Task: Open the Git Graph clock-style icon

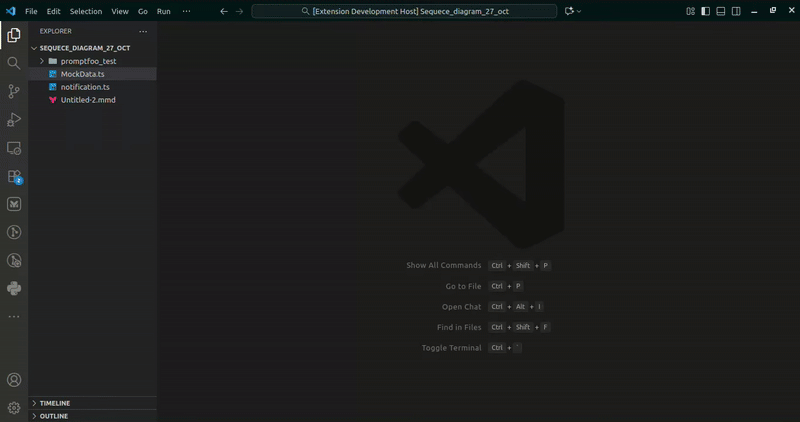Action: coord(14,232)
